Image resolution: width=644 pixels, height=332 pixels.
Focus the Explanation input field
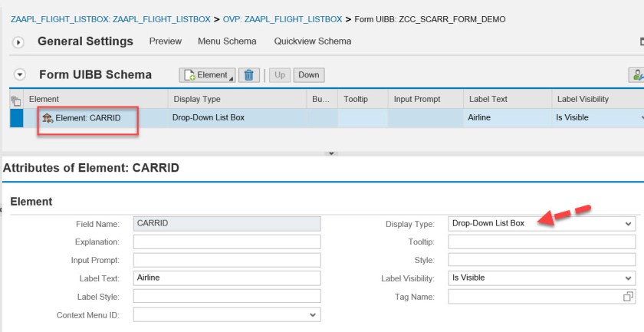tap(227, 242)
